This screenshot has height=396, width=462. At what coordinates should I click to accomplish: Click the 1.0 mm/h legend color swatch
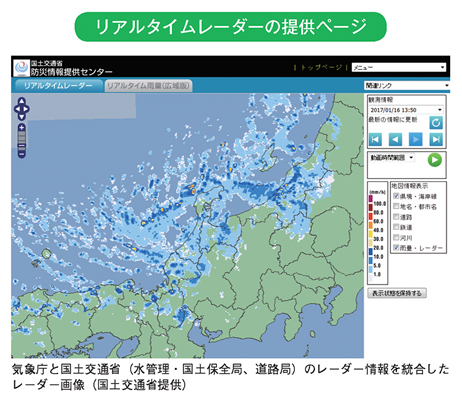371,279
